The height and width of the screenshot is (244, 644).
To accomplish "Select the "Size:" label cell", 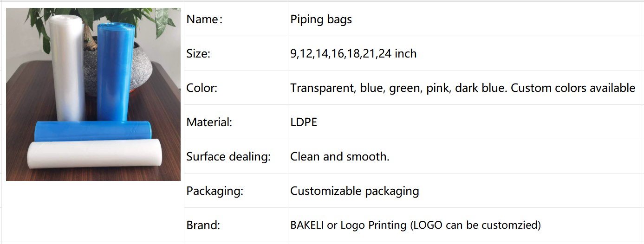I will click(x=198, y=54).
